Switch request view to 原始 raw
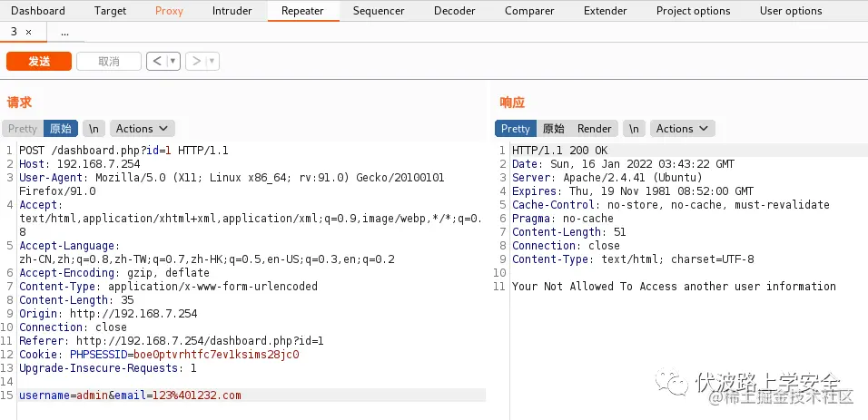This screenshot has height=420, width=868. click(x=61, y=129)
